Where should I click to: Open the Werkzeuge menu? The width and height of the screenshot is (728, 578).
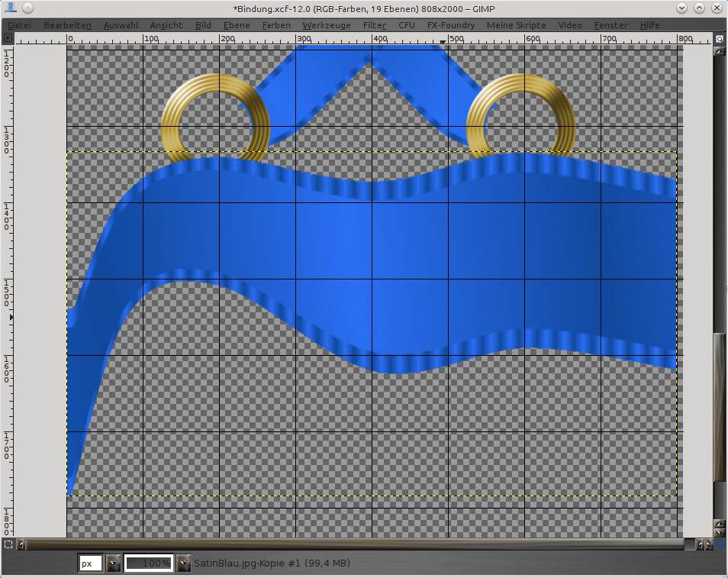[x=327, y=25]
